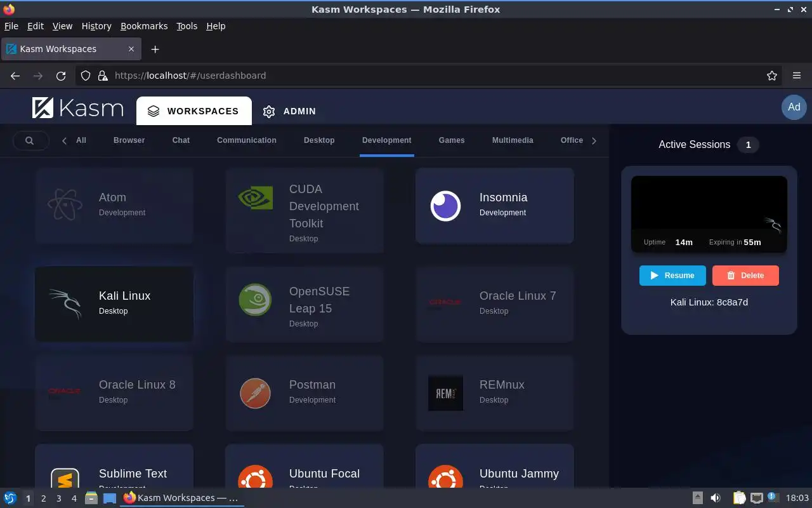
Task: Select the Games category
Action: tap(452, 140)
